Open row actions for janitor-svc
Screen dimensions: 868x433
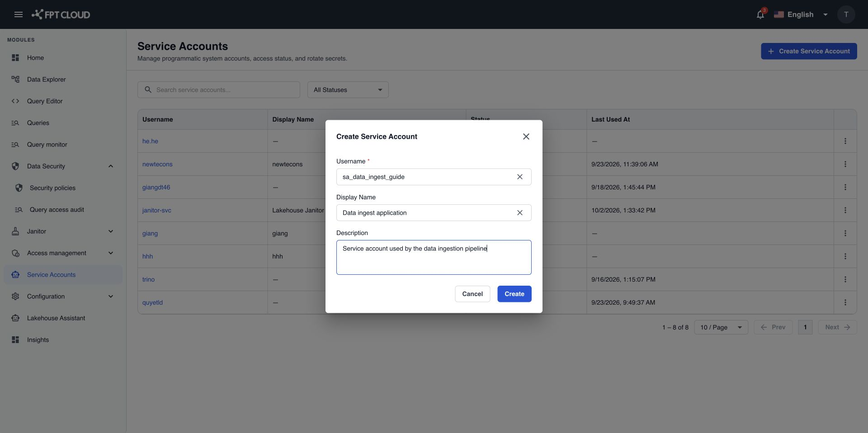point(845,210)
